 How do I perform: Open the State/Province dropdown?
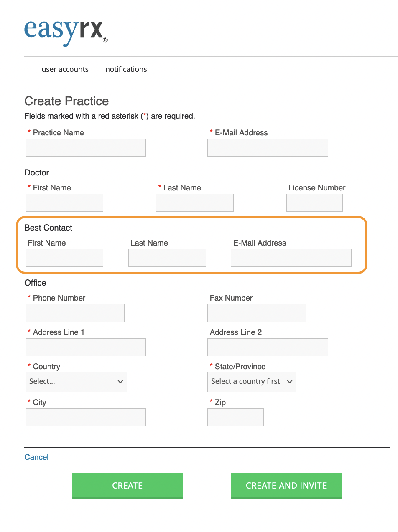(x=252, y=382)
